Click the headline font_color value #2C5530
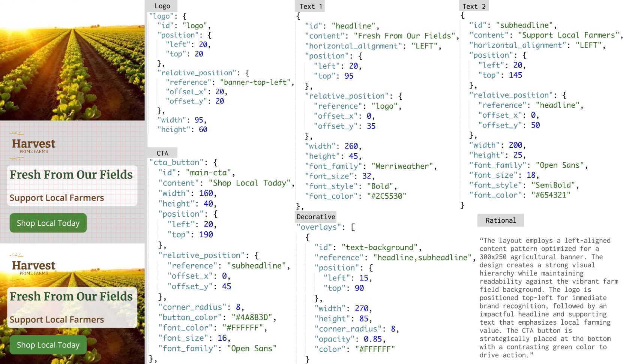The image size is (623, 364). click(387, 196)
